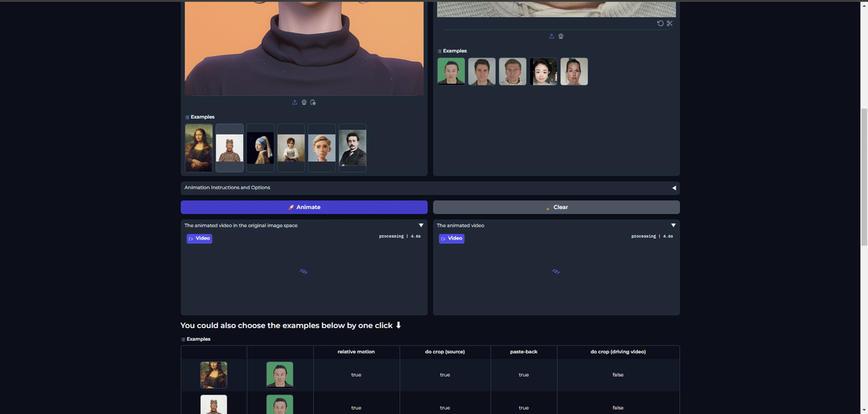
Task: Select the cartoon boy source example
Action: coord(322,148)
